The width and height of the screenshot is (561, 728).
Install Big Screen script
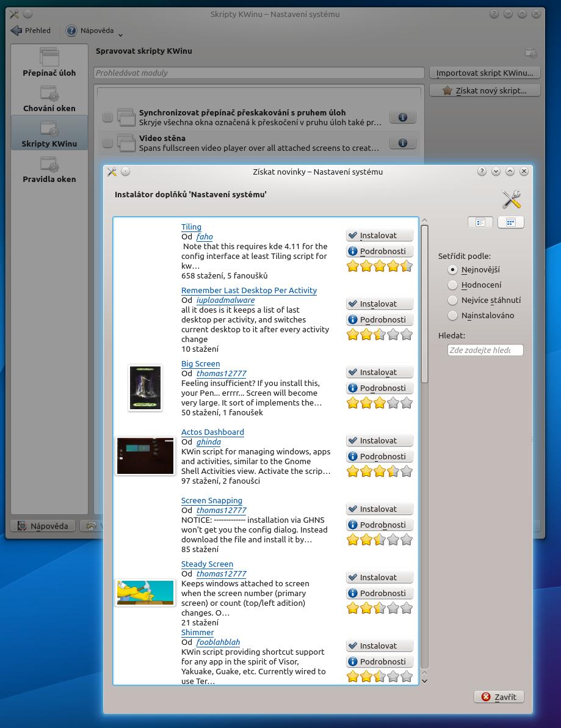[x=380, y=372]
